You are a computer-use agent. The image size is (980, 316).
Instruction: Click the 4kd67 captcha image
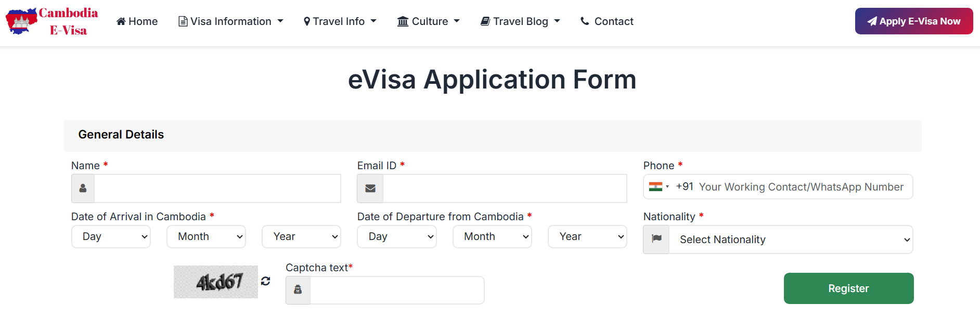(216, 282)
